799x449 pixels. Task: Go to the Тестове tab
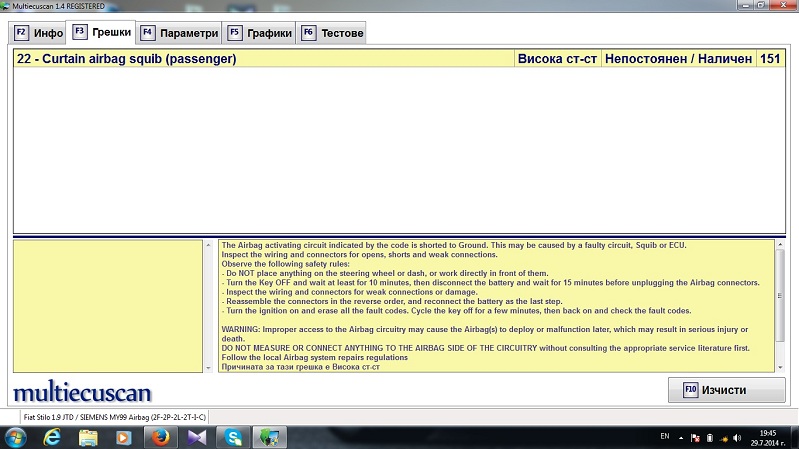(332, 33)
